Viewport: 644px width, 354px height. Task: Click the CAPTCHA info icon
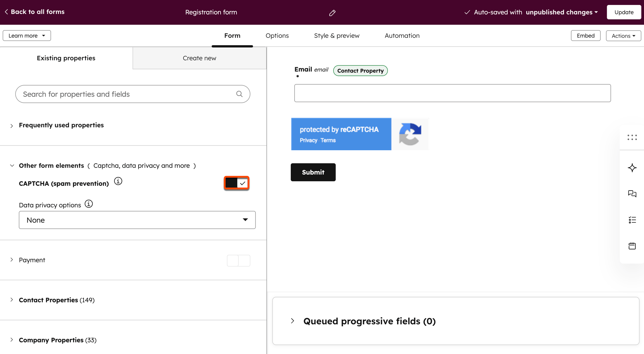pyautogui.click(x=118, y=181)
